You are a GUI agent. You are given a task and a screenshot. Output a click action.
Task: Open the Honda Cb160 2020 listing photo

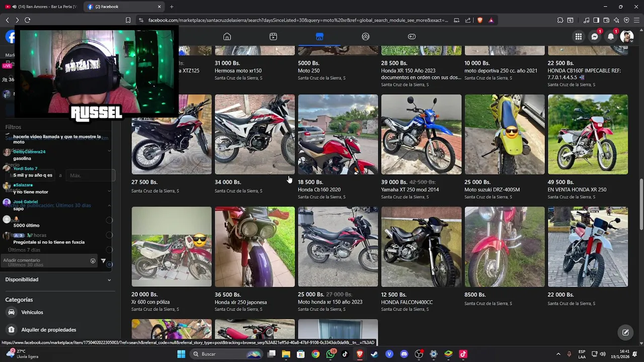pos(338,134)
